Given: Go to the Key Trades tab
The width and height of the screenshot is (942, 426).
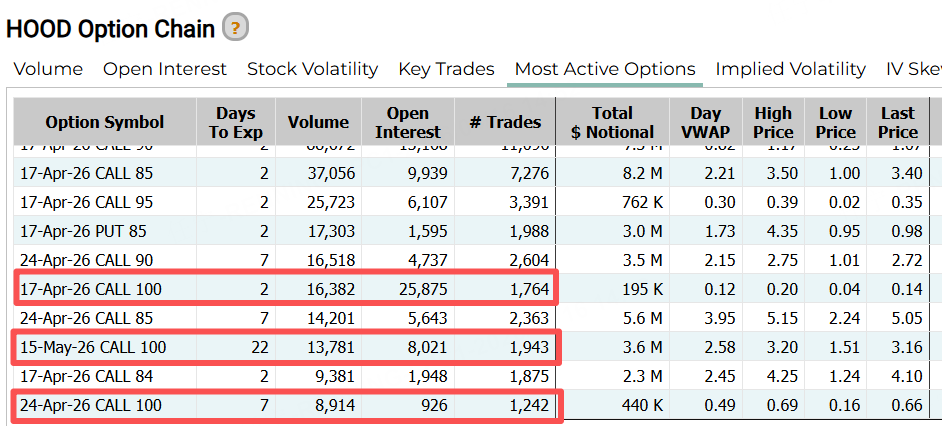Looking at the screenshot, I should pyautogui.click(x=446, y=69).
